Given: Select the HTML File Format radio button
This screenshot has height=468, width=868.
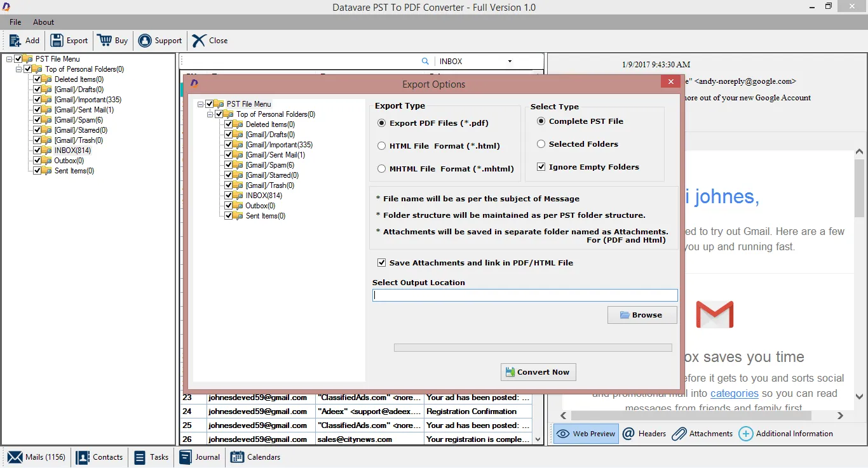Looking at the screenshot, I should pos(382,145).
